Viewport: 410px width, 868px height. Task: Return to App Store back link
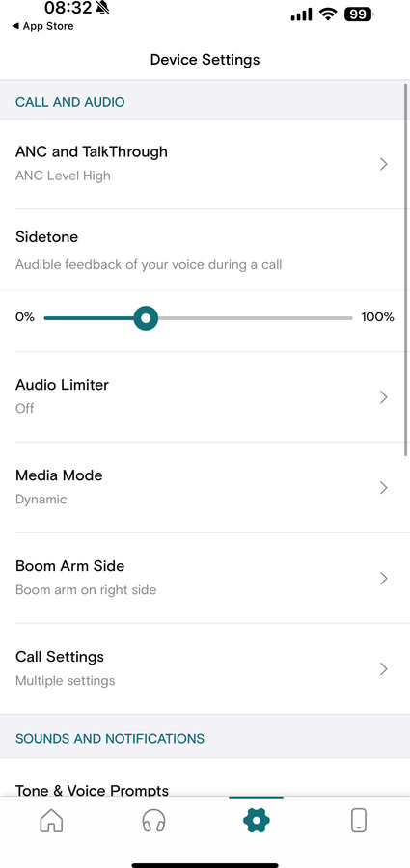(x=42, y=26)
